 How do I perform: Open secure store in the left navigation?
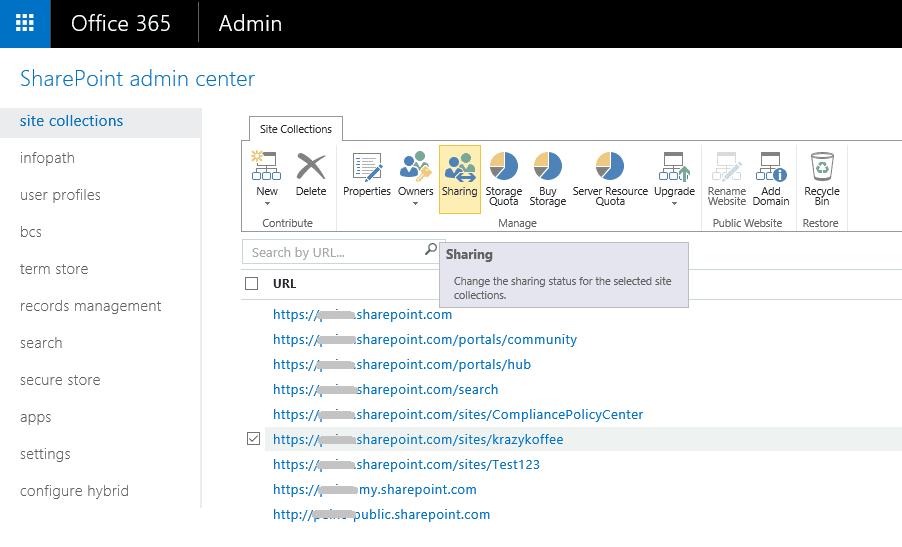click(x=60, y=380)
